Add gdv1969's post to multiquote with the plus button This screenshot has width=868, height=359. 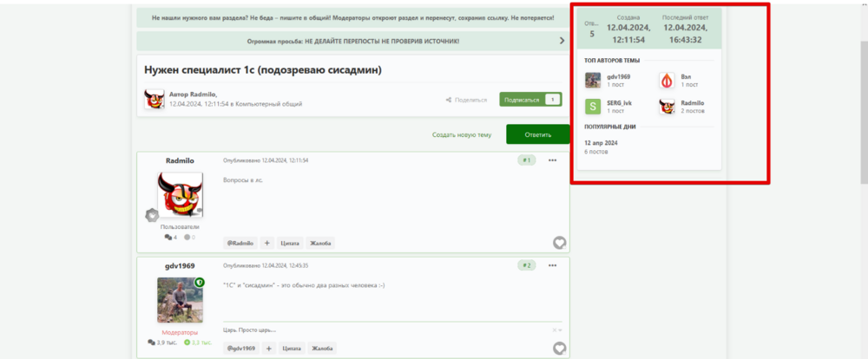pyautogui.click(x=268, y=348)
